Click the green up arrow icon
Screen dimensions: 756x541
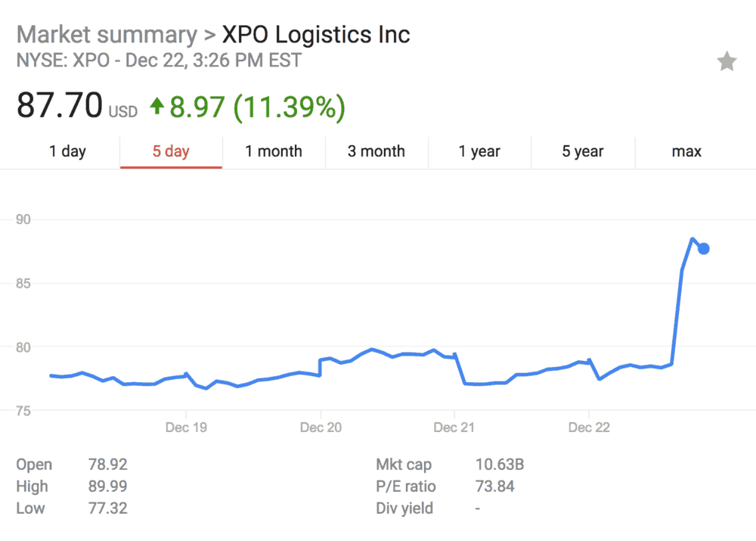157,106
